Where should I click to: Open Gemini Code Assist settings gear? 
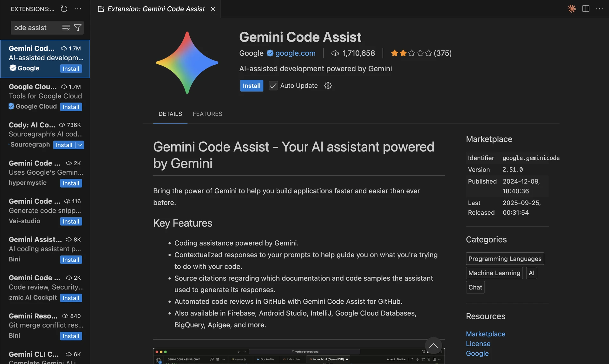[x=328, y=86]
